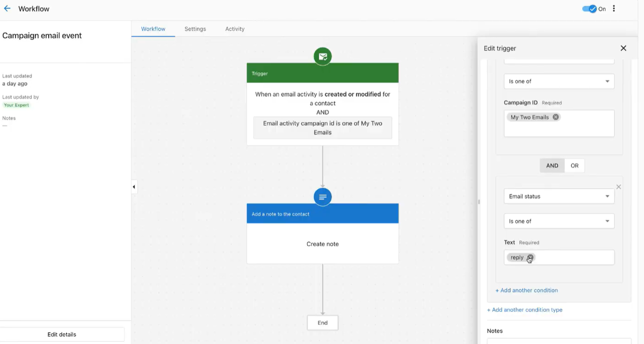Delete the Email status condition
Viewport: 644px width, 344px height.
[619, 187]
